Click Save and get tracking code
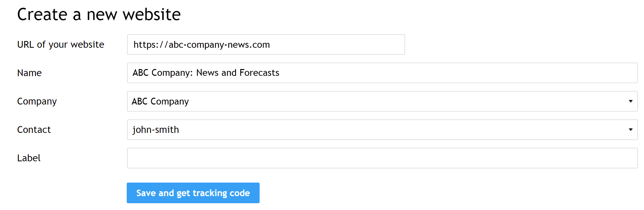 193,193
